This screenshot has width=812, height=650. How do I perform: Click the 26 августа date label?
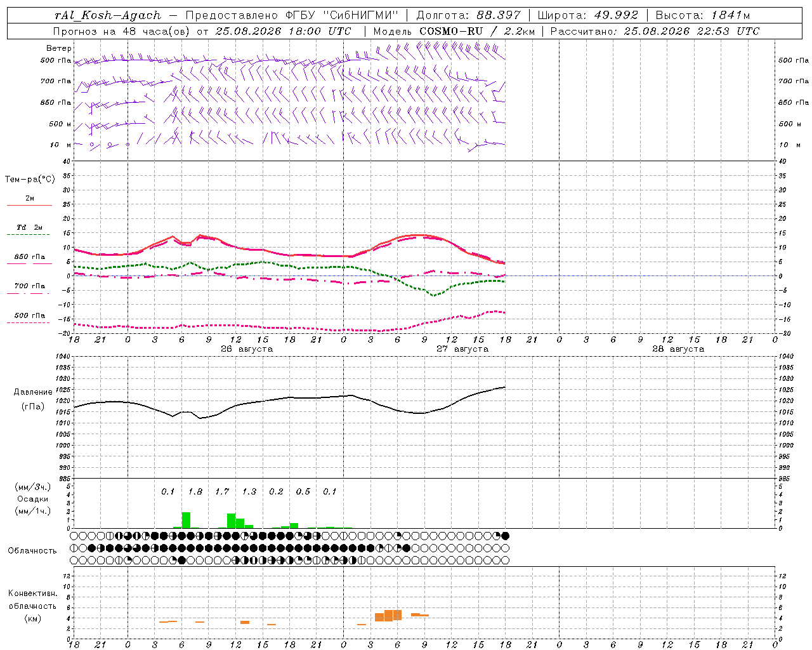247,348
